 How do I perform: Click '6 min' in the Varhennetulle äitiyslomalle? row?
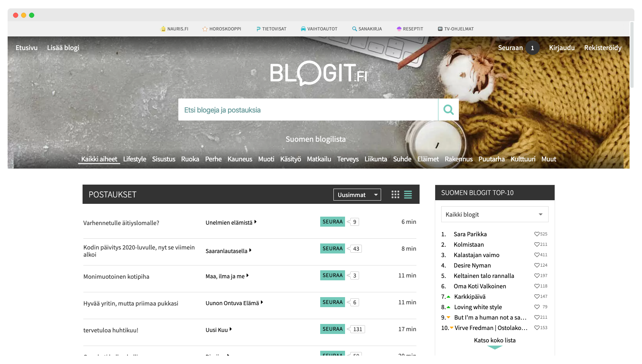(x=409, y=222)
